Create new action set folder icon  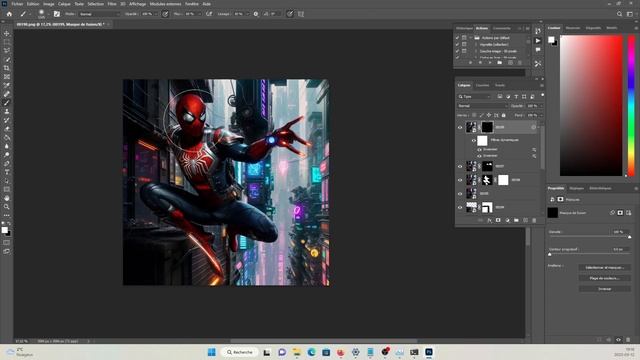pyautogui.click(x=500, y=63)
